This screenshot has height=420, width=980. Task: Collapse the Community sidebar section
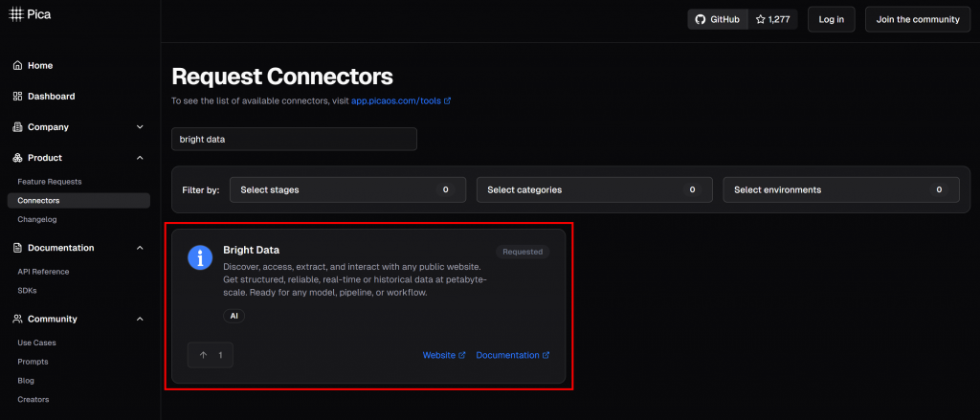140,319
